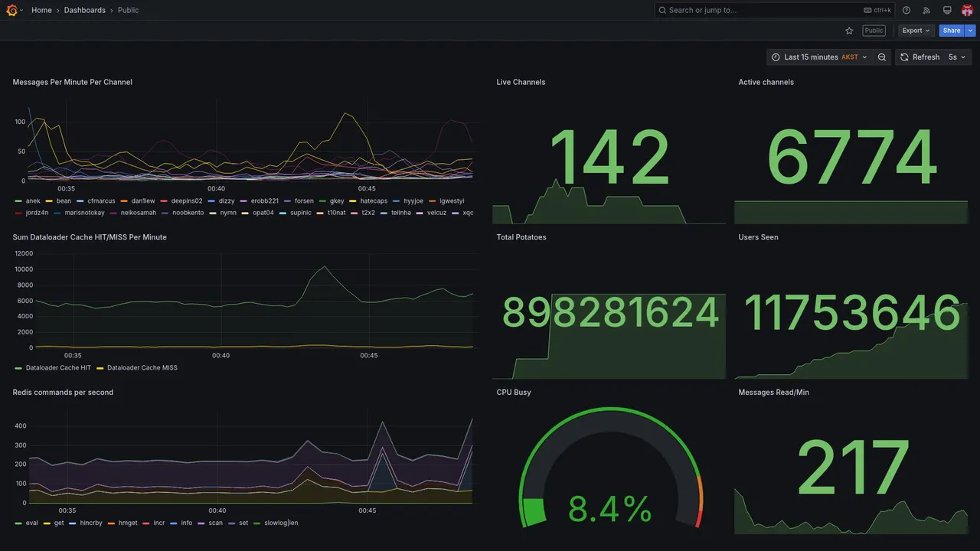This screenshot has height=551, width=980.
Task: Click the Refresh dashboard button
Action: [919, 57]
